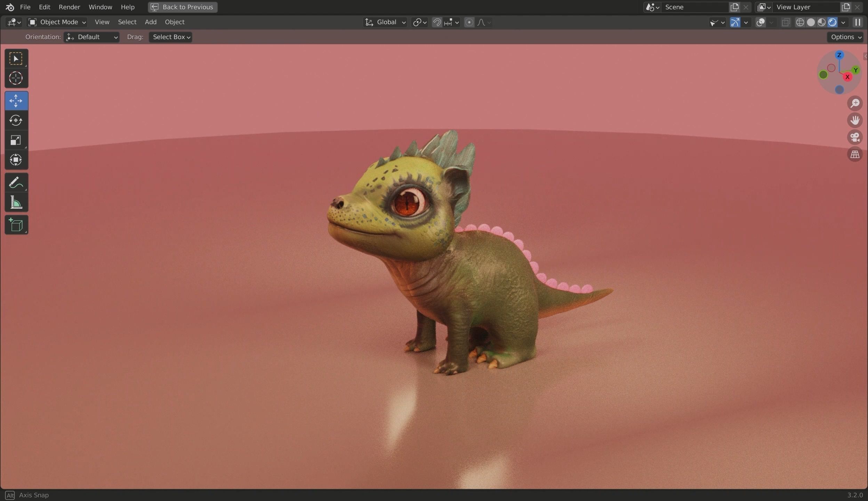Click the negative X axis circle on gizmo

[x=831, y=68]
